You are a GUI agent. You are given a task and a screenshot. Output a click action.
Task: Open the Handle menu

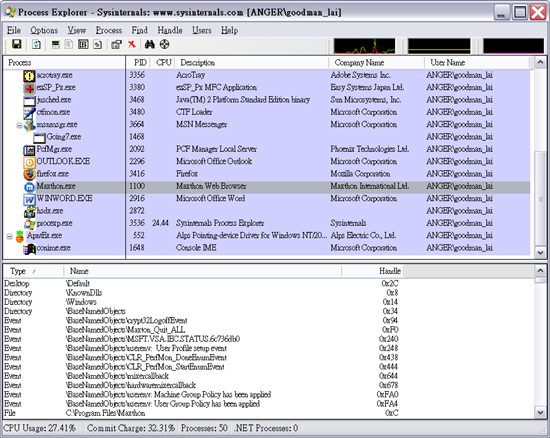pyautogui.click(x=170, y=31)
